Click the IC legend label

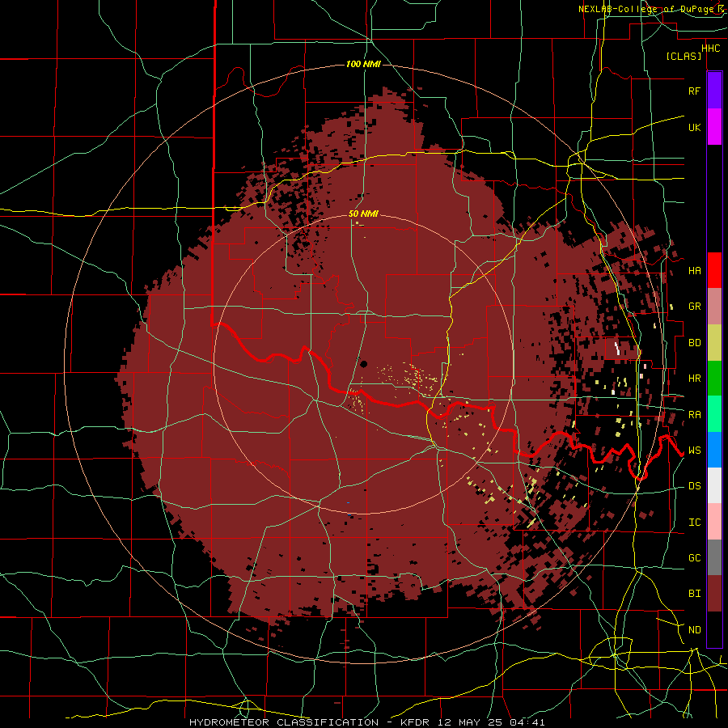[x=694, y=523]
